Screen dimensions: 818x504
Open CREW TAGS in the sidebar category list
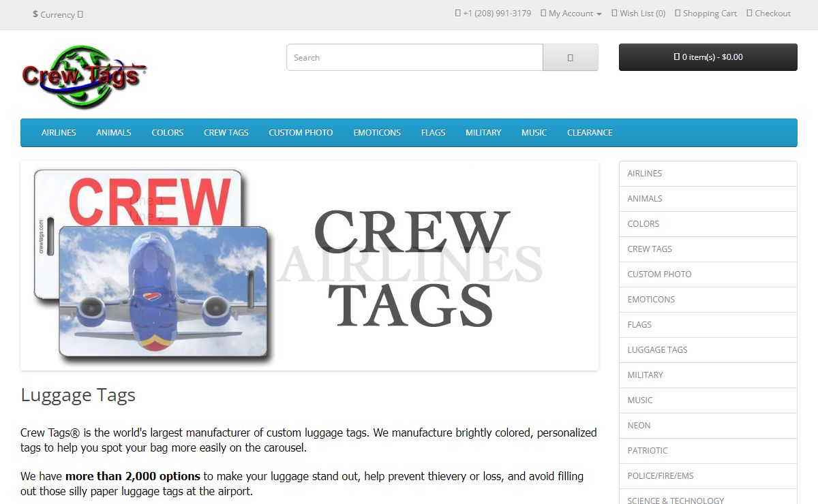click(x=708, y=249)
